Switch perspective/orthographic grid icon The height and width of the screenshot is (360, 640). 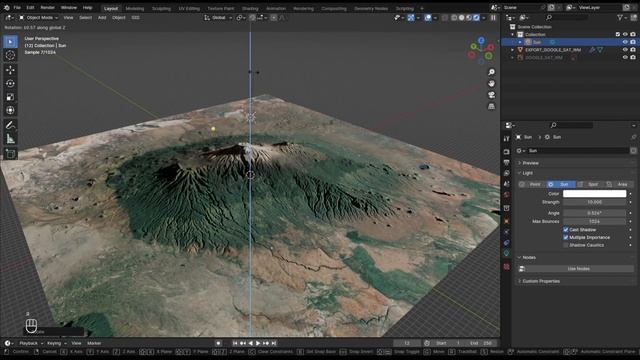(491, 107)
